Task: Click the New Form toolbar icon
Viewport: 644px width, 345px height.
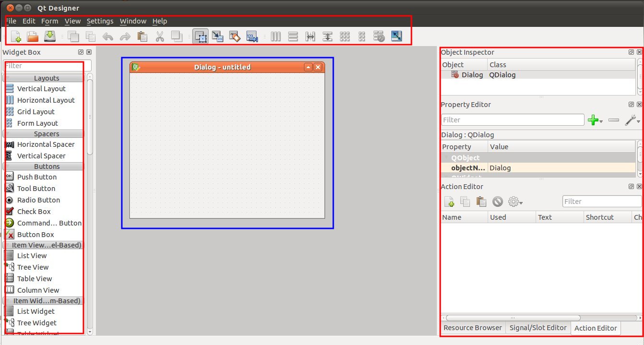Action: click(x=16, y=36)
